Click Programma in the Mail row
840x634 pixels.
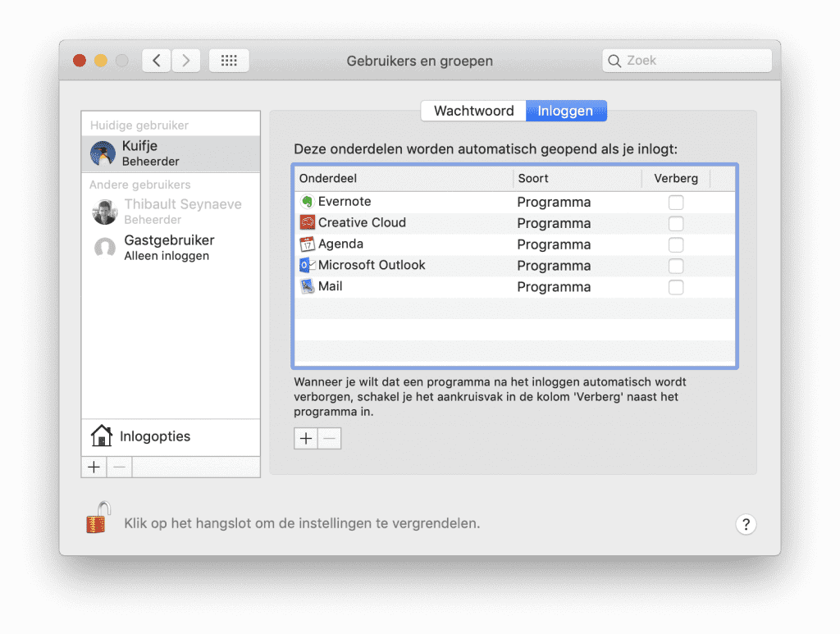click(554, 287)
